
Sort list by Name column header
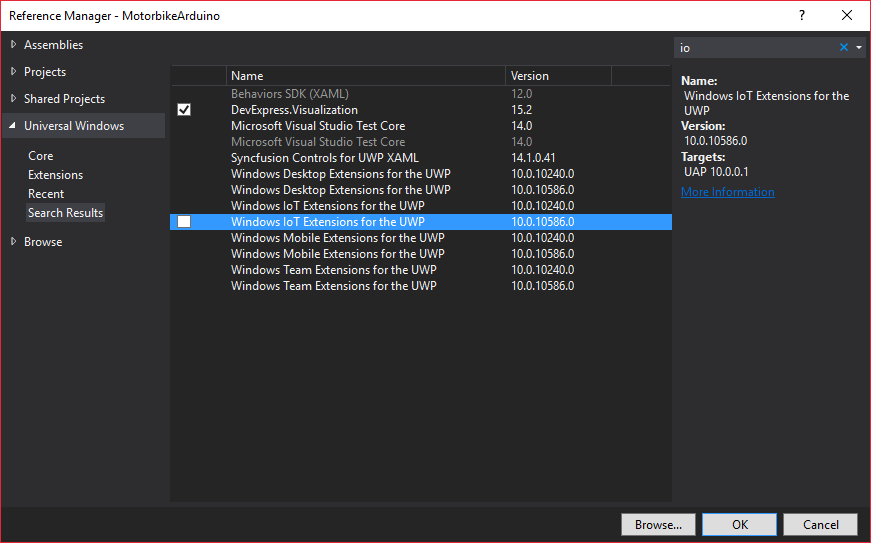tap(366, 76)
